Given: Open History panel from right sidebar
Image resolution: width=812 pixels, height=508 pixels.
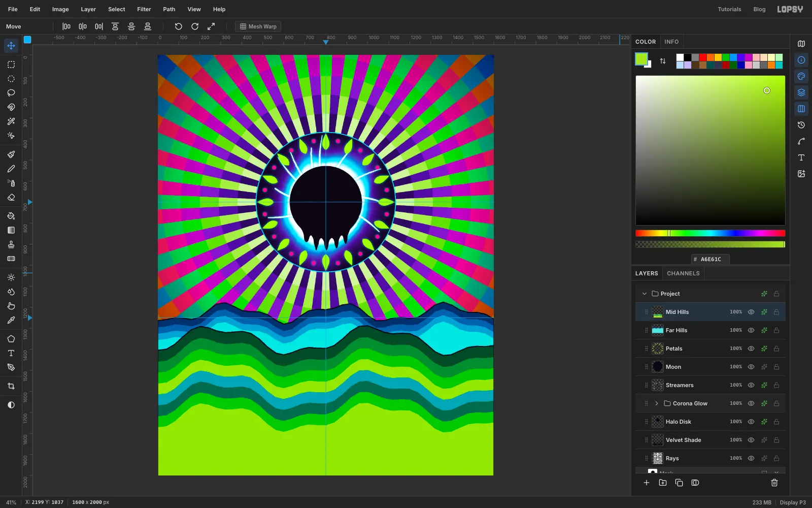Looking at the screenshot, I should point(801,125).
